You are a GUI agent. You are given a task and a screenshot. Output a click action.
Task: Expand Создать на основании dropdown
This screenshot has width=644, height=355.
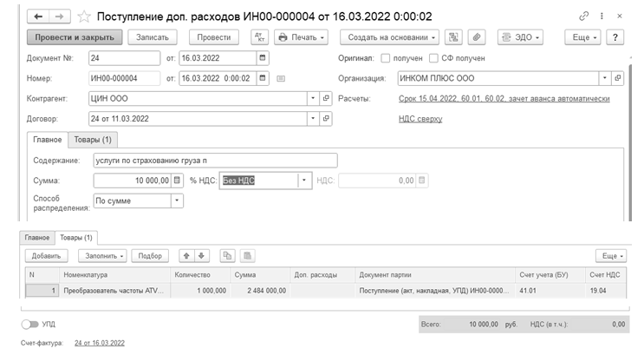389,37
